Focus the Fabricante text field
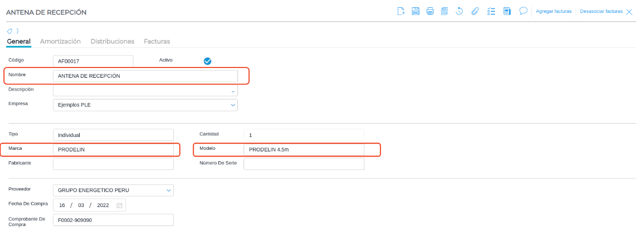644x240 pixels. click(x=113, y=164)
